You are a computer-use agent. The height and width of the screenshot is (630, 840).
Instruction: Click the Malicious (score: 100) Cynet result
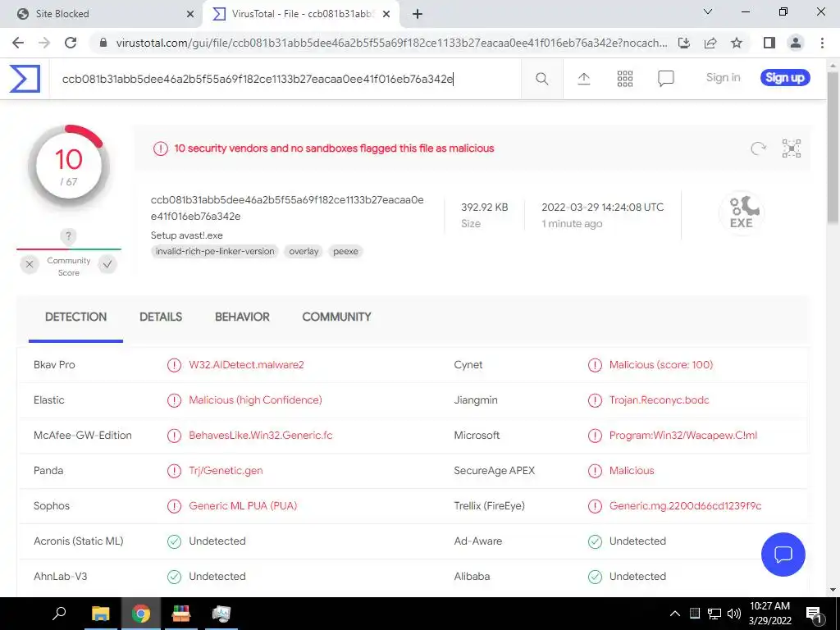pos(660,365)
